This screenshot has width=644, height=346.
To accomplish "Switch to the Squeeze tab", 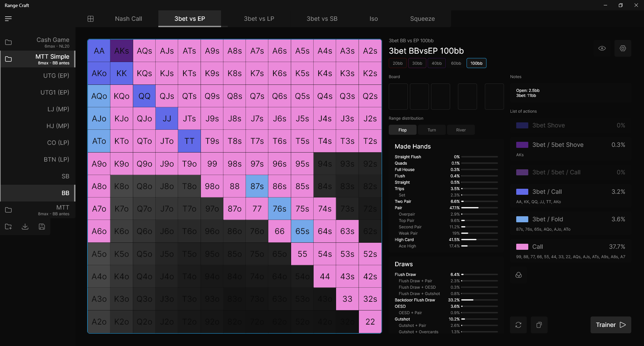I will click(422, 19).
